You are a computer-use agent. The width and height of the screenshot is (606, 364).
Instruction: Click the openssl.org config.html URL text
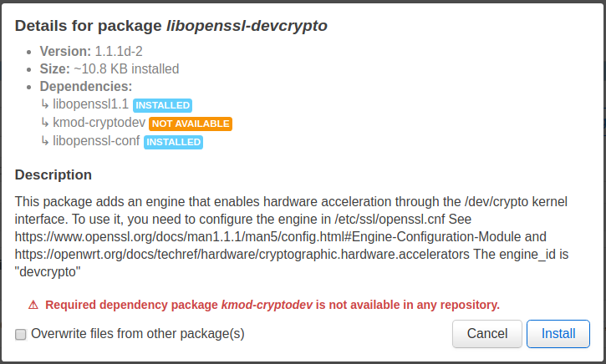coord(267,236)
